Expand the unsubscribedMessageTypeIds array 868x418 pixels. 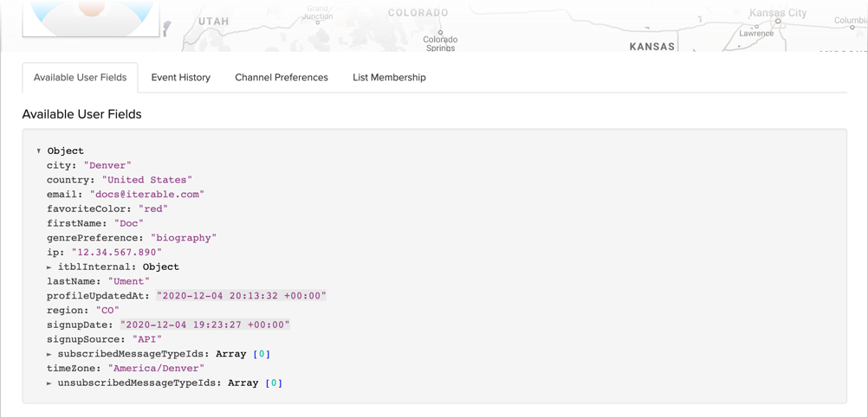click(49, 383)
